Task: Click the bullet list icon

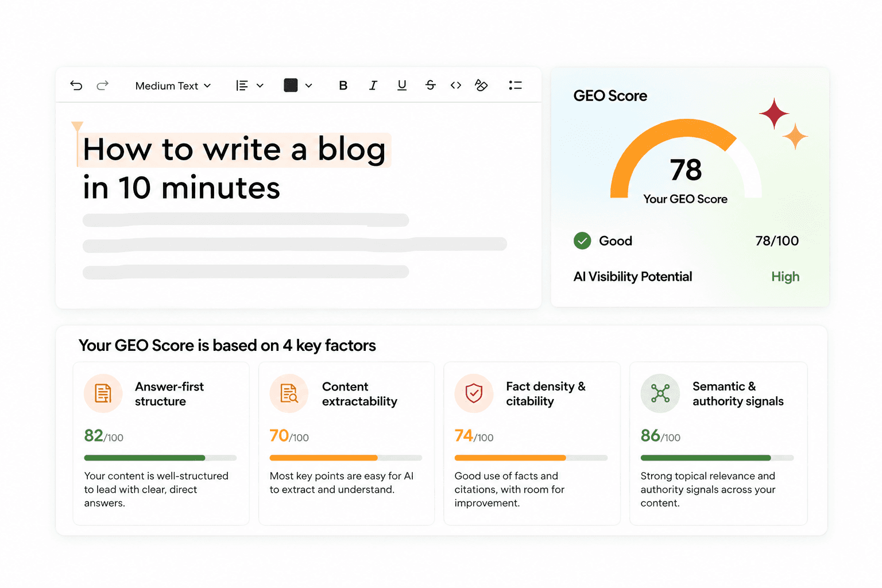Action: [515, 86]
